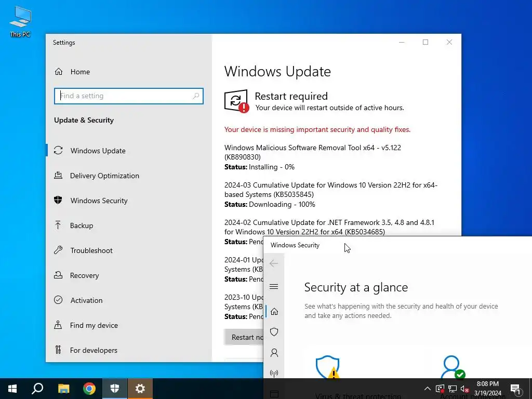Viewport: 532px width, 399px height.
Task: Open Virus & threat protection shield in sidebar
Action: [274, 332]
